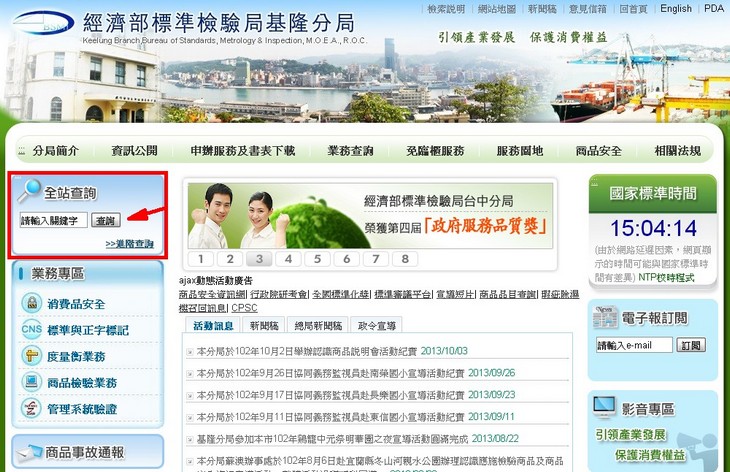730x472 pixels.
Task: Switch to the 新聞稿 tab
Action: pos(264,325)
